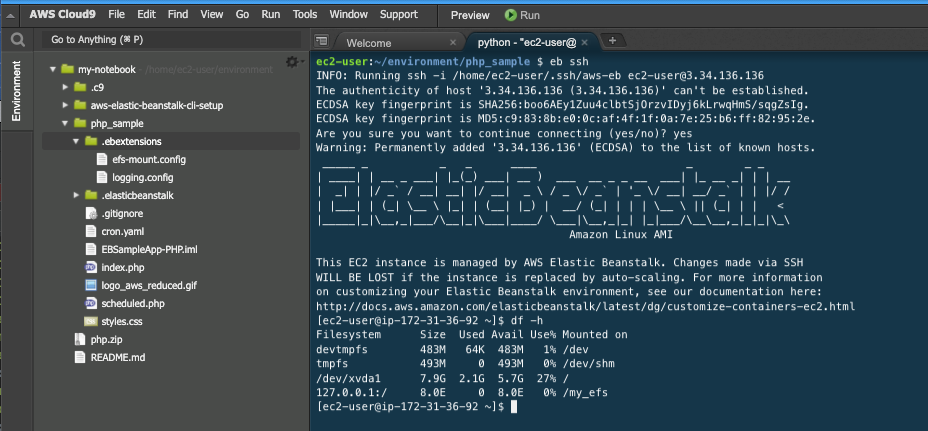Click the efs-mount.config file icon
The image size is (928, 431).
[x=101, y=159]
